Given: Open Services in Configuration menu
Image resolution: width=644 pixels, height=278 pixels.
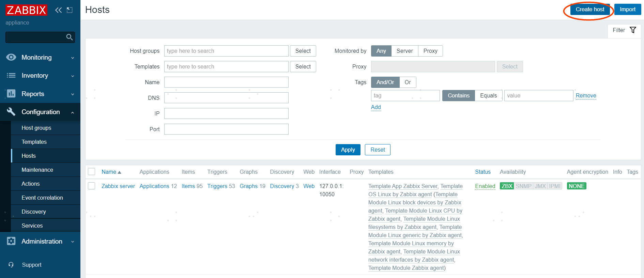Looking at the screenshot, I should (46, 226).
